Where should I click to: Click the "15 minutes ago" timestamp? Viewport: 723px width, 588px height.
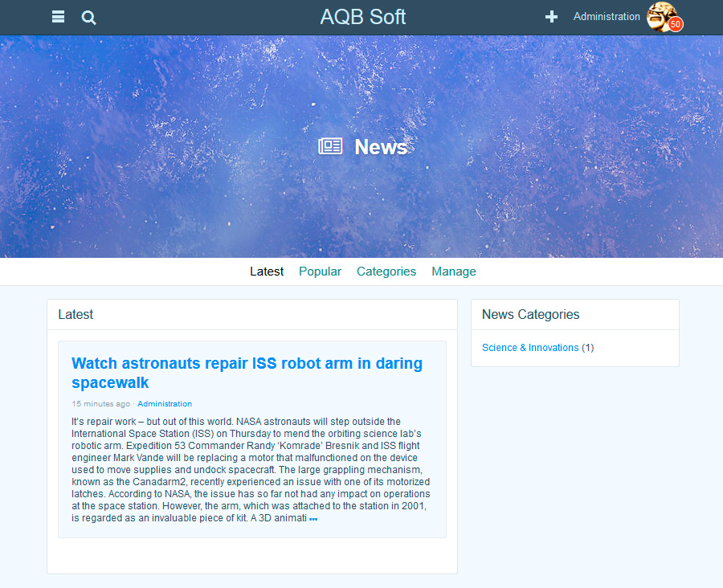(100, 404)
